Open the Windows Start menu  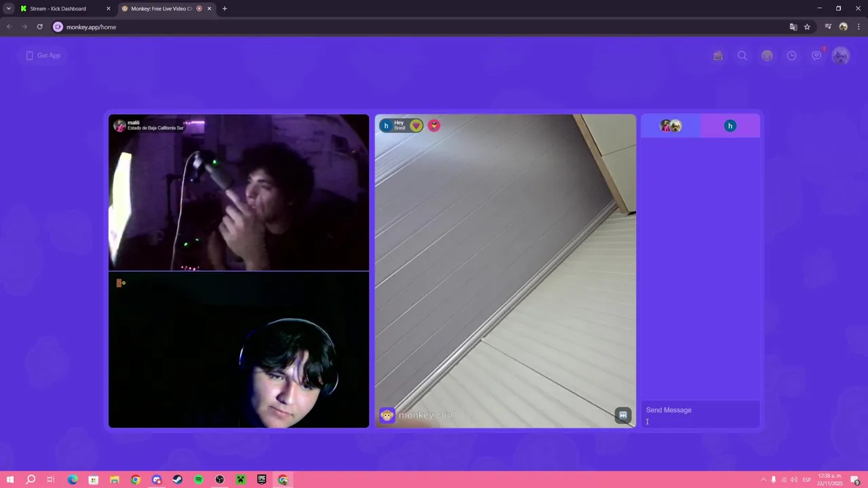click(x=9, y=480)
